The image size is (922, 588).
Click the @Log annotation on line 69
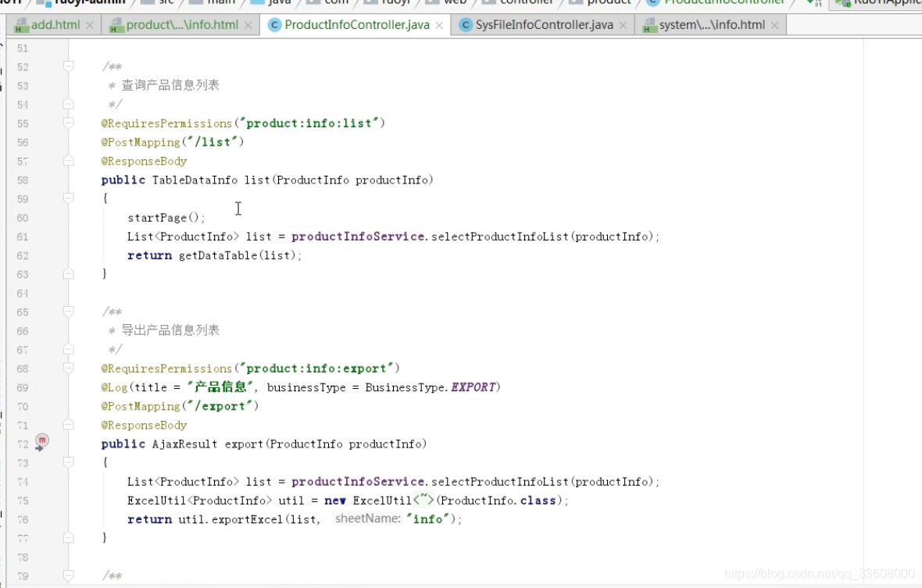pyautogui.click(x=114, y=387)
